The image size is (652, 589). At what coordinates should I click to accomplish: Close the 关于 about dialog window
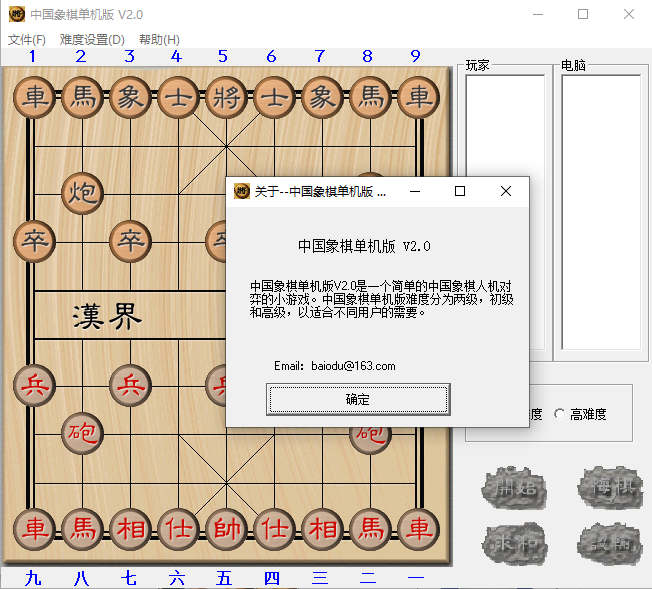(x=506, y=191)
